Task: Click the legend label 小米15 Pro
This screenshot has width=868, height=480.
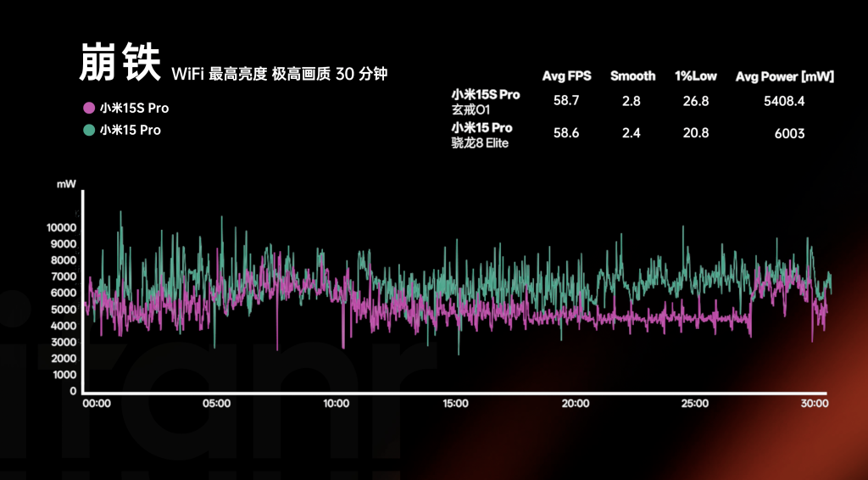Action: [130, 130]
